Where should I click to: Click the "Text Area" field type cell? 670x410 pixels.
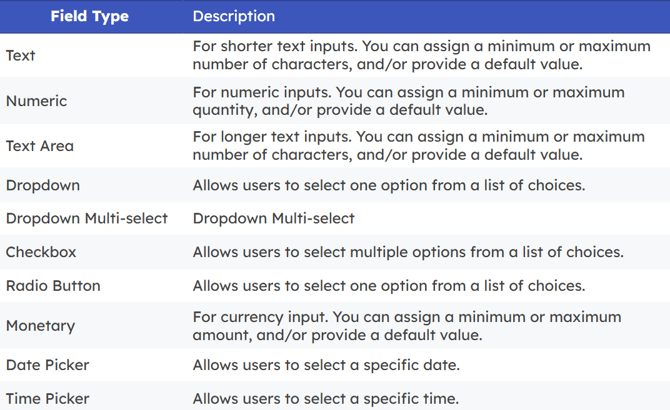pyautogui.click(x=40, y=146)
